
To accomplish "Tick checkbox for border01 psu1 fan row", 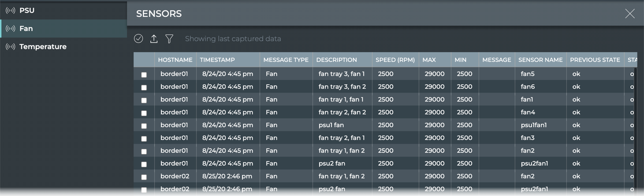I will (x=144, y=126).
